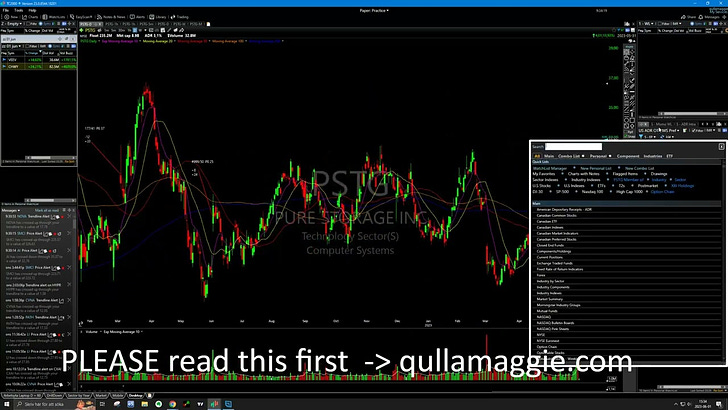The height and width of the screenshot is (410, 728).
Task: Click New Combo List link
Action: coord(639,168)
